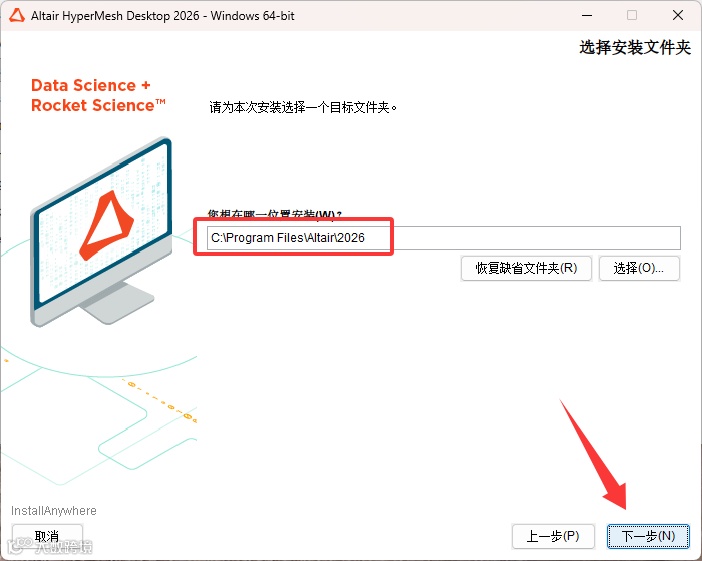Close the installer with the X icon
The width and height of the screenshot is (702, 561).
(x=678, y=15)
